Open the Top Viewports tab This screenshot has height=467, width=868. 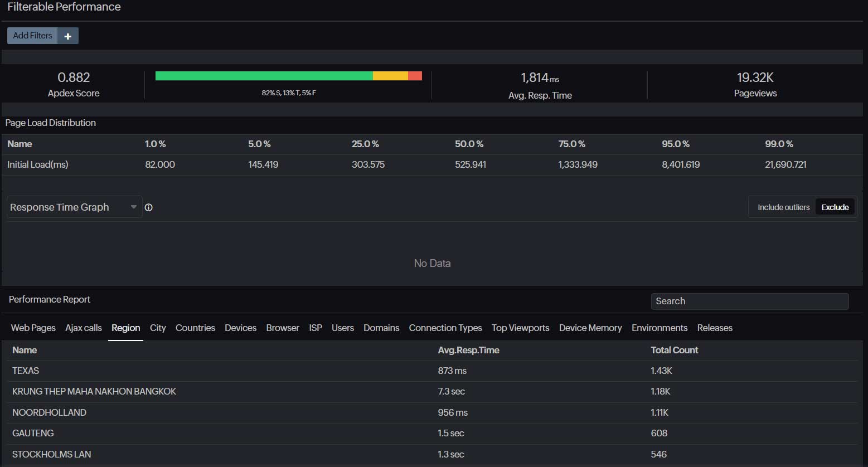click(520, 328)
